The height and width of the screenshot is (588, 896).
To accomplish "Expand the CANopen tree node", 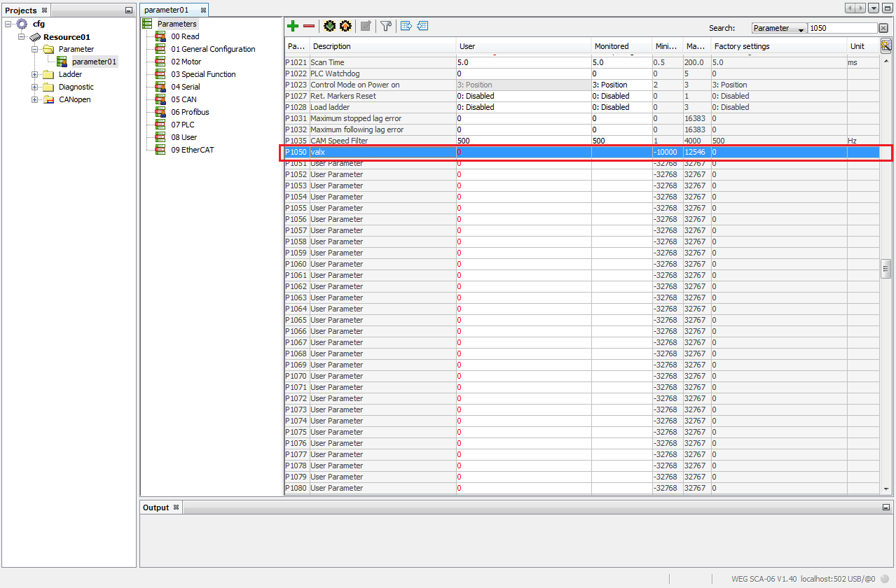I will pyautogui.click(x=34, y=99).
